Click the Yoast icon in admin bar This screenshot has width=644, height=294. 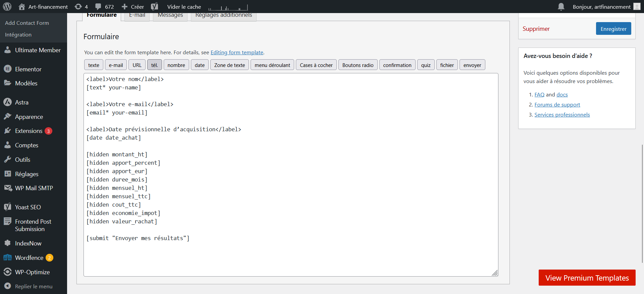point(154,7)
